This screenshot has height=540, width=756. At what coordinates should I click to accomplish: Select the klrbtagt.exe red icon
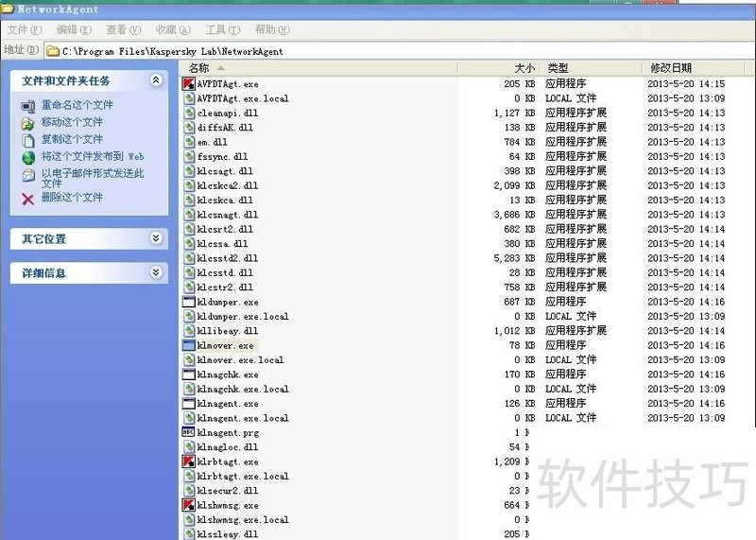click(189, 462)
